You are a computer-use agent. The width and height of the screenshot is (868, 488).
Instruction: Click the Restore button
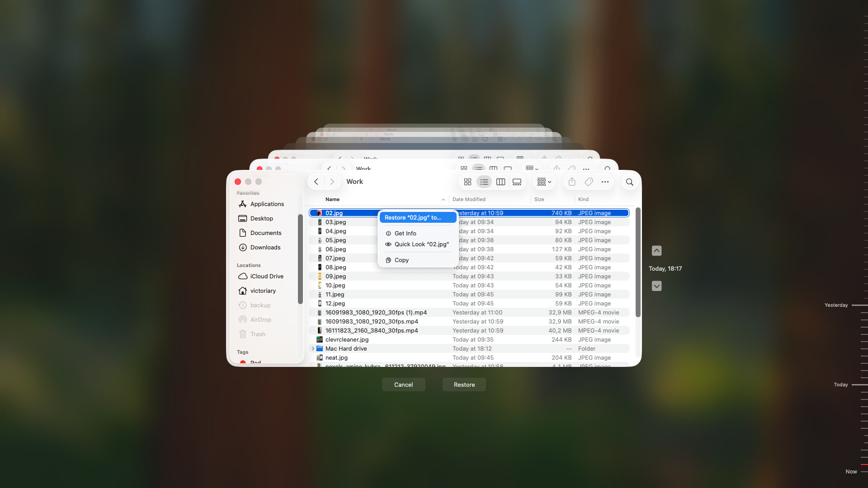coord(464,385)
